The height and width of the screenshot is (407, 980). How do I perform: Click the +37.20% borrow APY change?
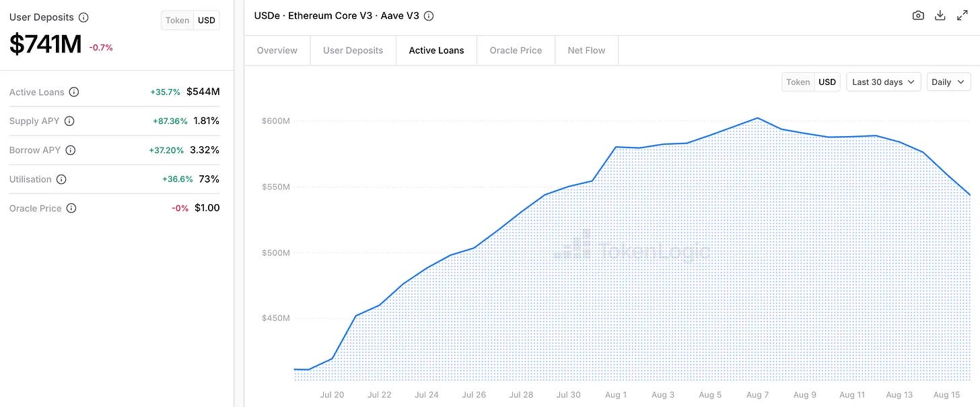coord(166,150)
